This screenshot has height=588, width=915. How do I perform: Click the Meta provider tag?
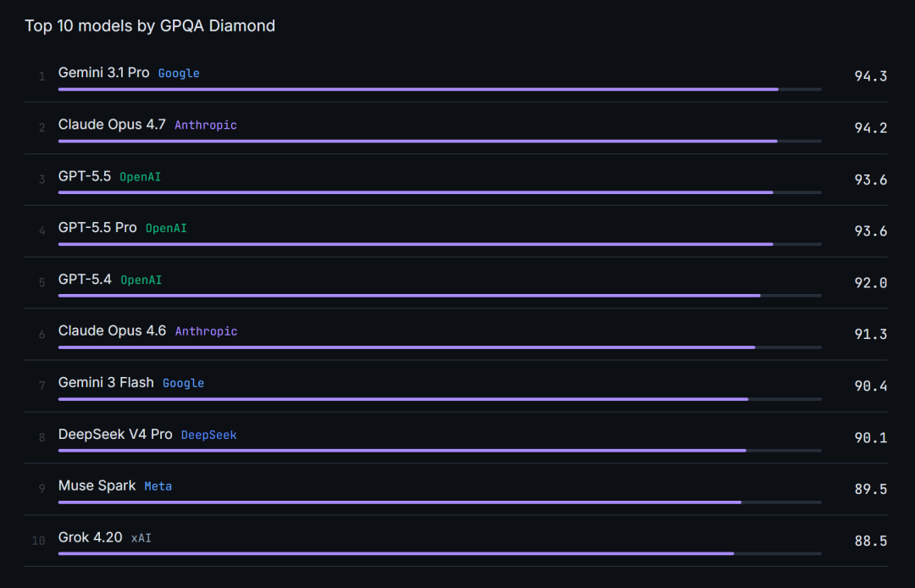(x=158, y=486)
